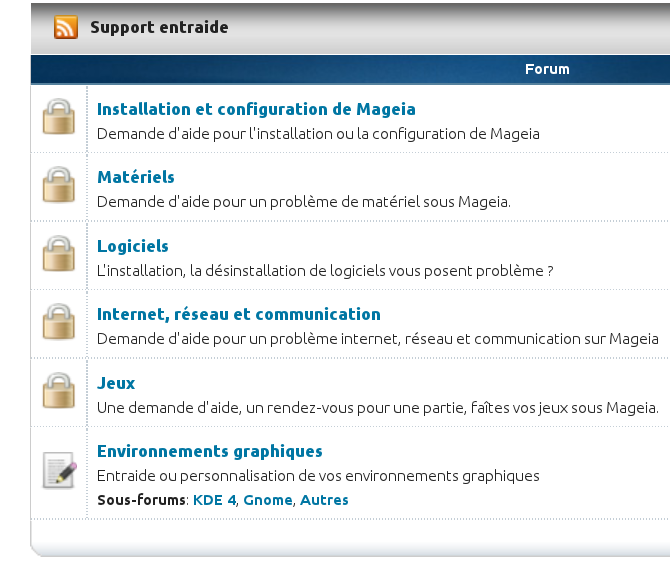The height and width of the screenshot is (564, 670).
Task: Go to the KDE 4 subforum
Action: point(215,500)
